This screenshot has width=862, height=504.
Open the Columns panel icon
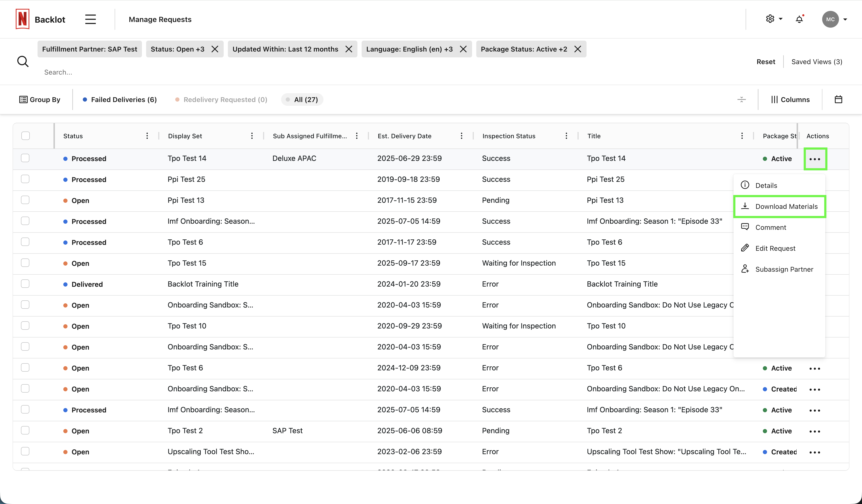click(x=790, y=100)
